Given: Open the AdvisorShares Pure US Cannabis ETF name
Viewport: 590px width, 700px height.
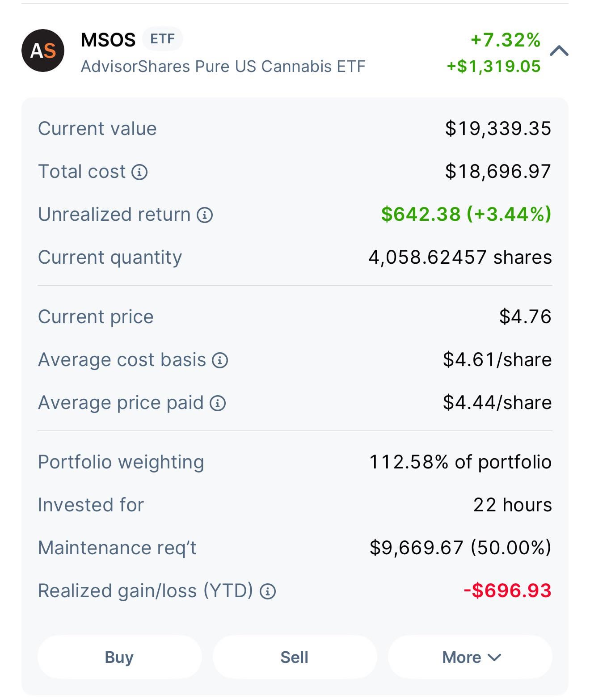Looking at the screenshot, I should [x=223, y=67].
